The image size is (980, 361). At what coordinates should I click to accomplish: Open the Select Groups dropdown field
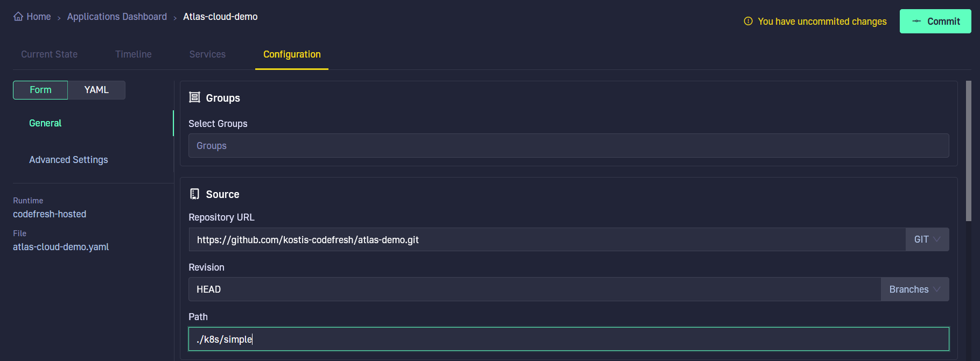coord(569,146)
